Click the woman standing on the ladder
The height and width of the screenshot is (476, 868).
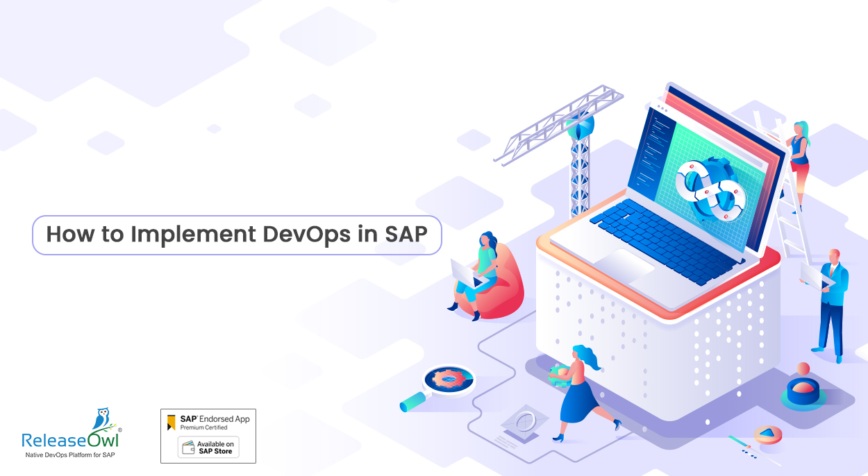click(799, 160)
